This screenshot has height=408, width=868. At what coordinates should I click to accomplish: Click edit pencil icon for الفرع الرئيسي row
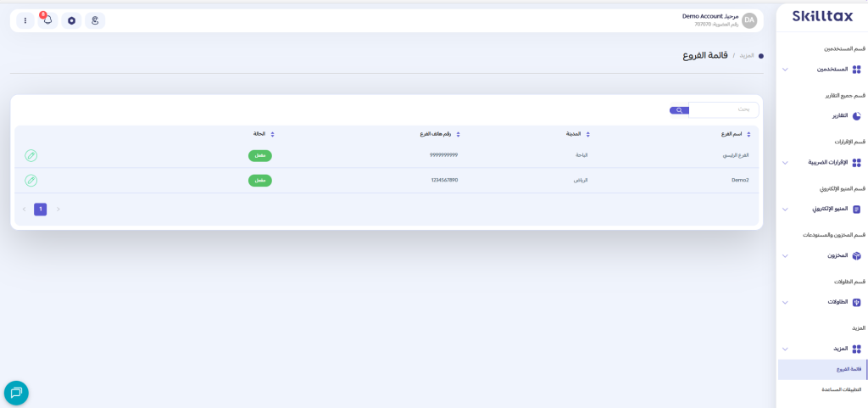(x=31, y=155)
